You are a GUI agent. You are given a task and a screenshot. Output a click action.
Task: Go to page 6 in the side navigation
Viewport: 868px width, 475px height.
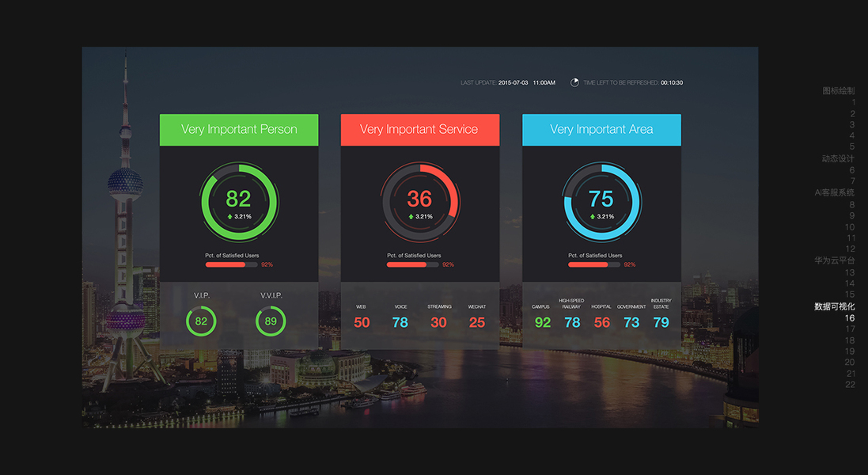coord(852,170)
